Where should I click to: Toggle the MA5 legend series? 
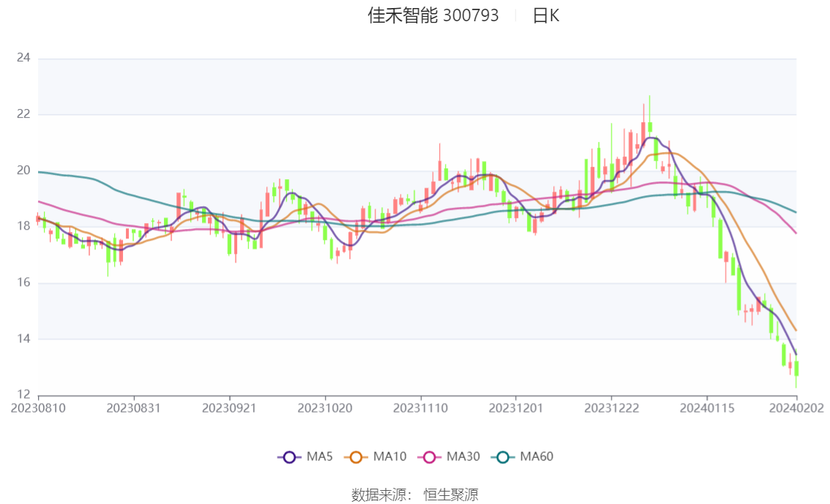pos(305,456)
